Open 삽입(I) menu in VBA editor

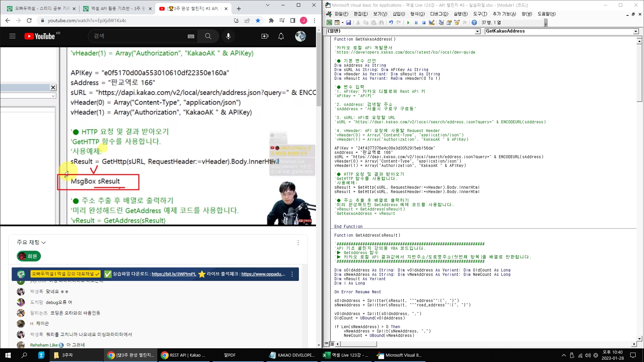click(x=398, y=14)
